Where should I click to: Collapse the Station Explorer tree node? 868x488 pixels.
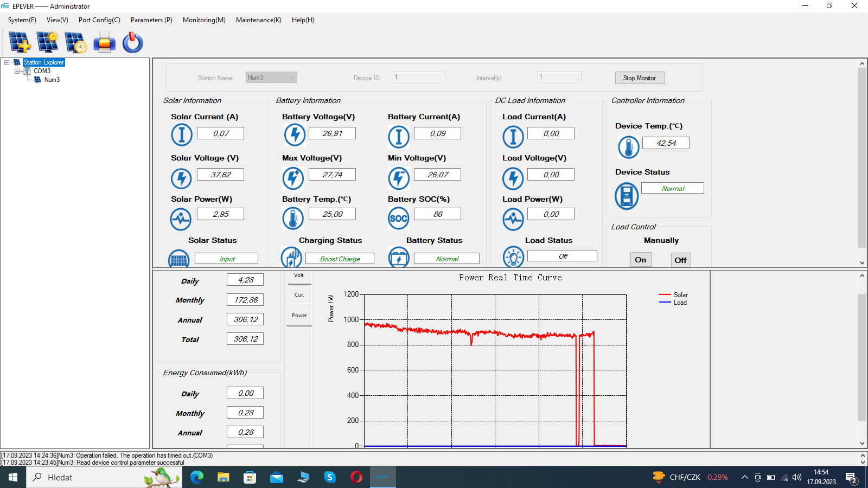7,62
